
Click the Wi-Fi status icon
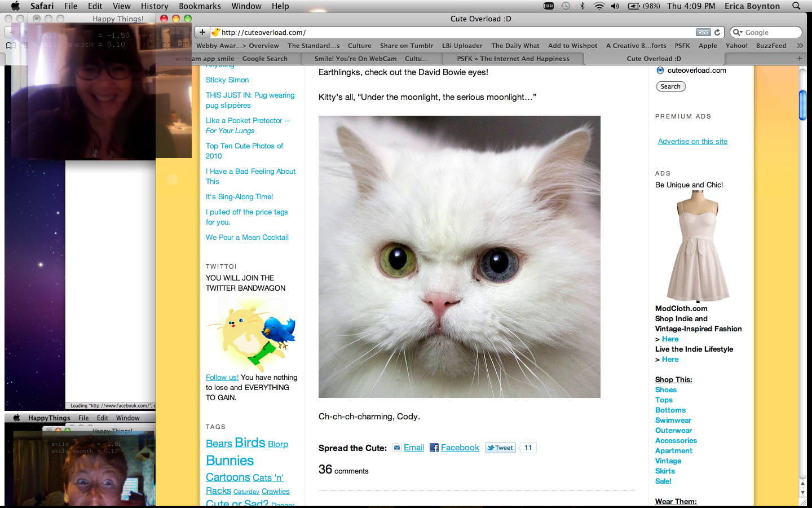pyautogui.click(x=599, y=6)
